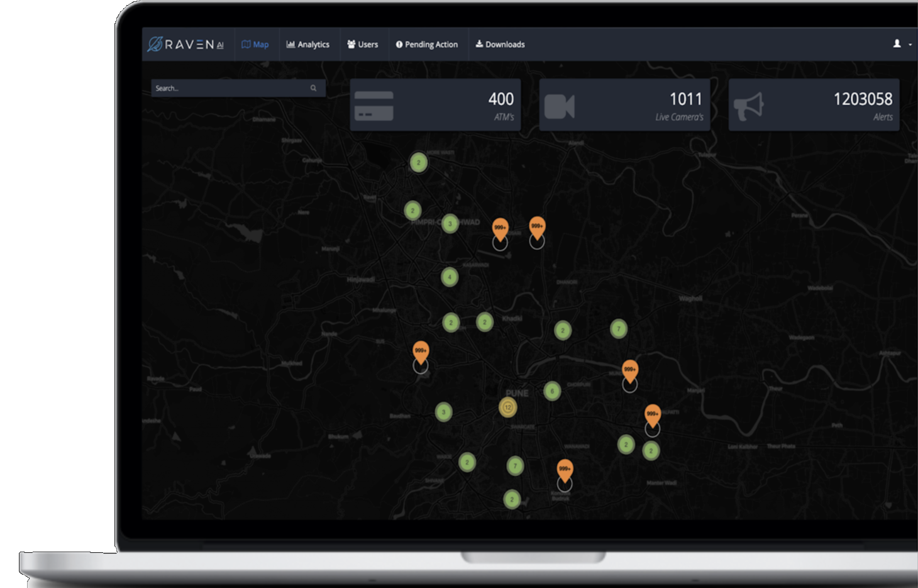This screenshot has height=588, width=918.
Task: Click the alerts megaphone icon
Action: (748, 106)
